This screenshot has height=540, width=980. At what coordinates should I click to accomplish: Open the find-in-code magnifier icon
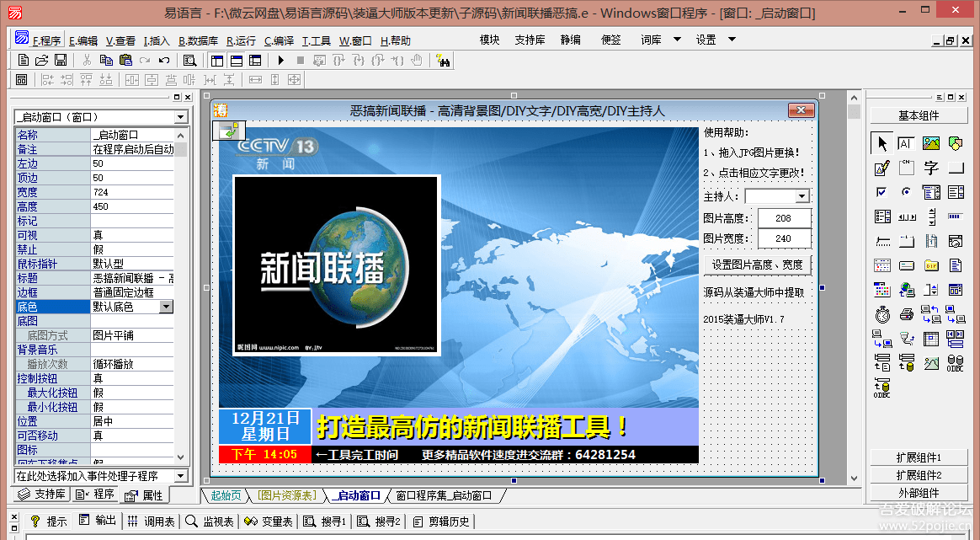point(189,61)
